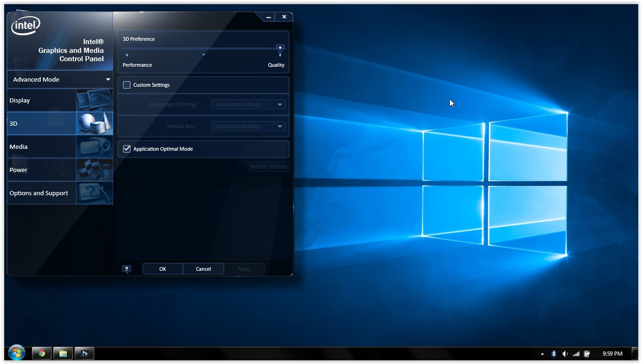Click the Show Desktop strip at taskbar end
Viewport: 642px width, 364px height.
point(635,354)
